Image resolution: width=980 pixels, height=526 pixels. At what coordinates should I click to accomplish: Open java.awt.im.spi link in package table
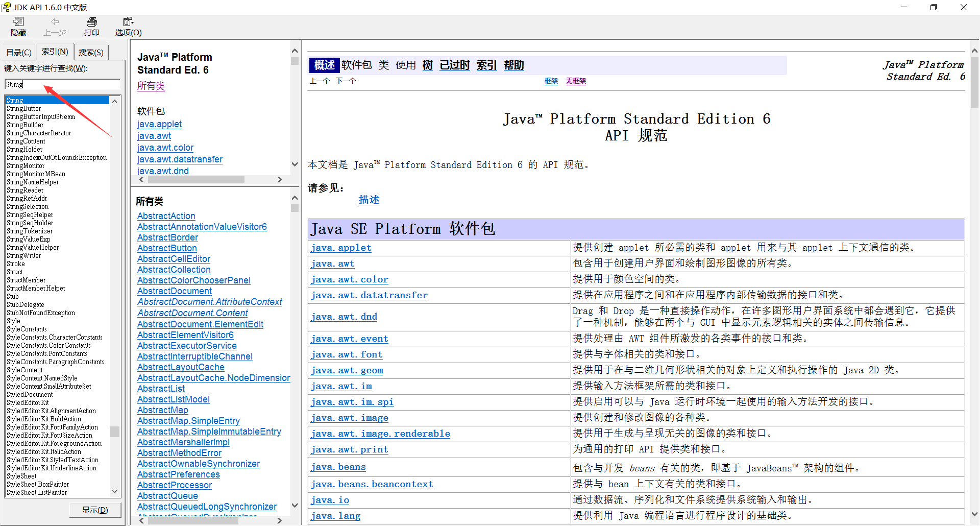(x=352, y=402)
